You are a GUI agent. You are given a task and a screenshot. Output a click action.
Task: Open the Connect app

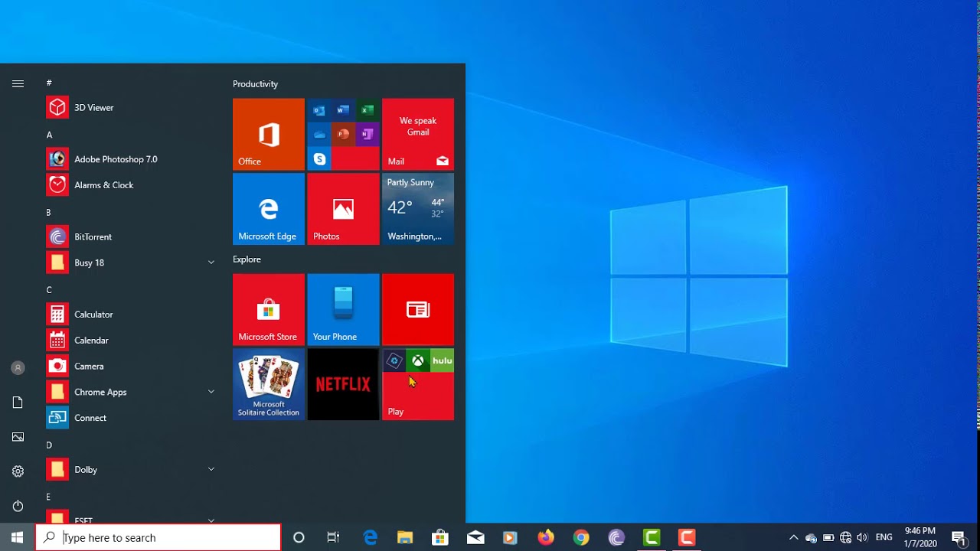130,418
